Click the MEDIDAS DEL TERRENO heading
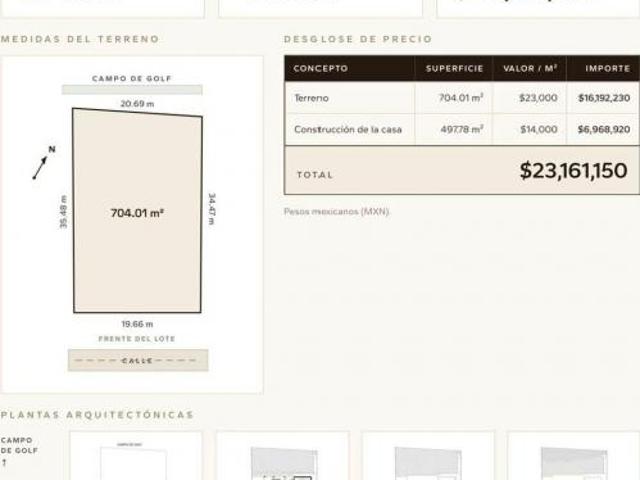Screen dimensions: 640x480 pyautogui.click(x=80, y=39)
